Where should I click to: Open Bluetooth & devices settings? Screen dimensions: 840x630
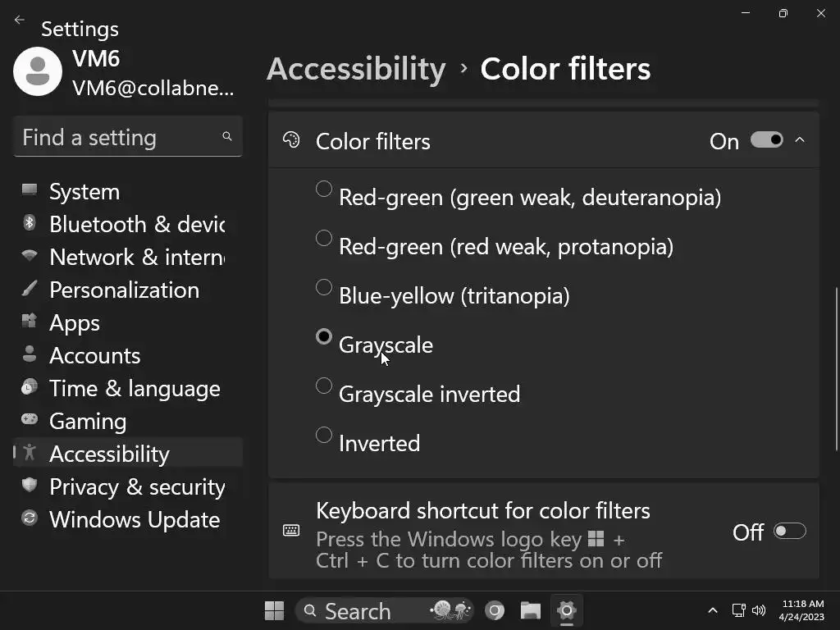[x=136, y=224]
